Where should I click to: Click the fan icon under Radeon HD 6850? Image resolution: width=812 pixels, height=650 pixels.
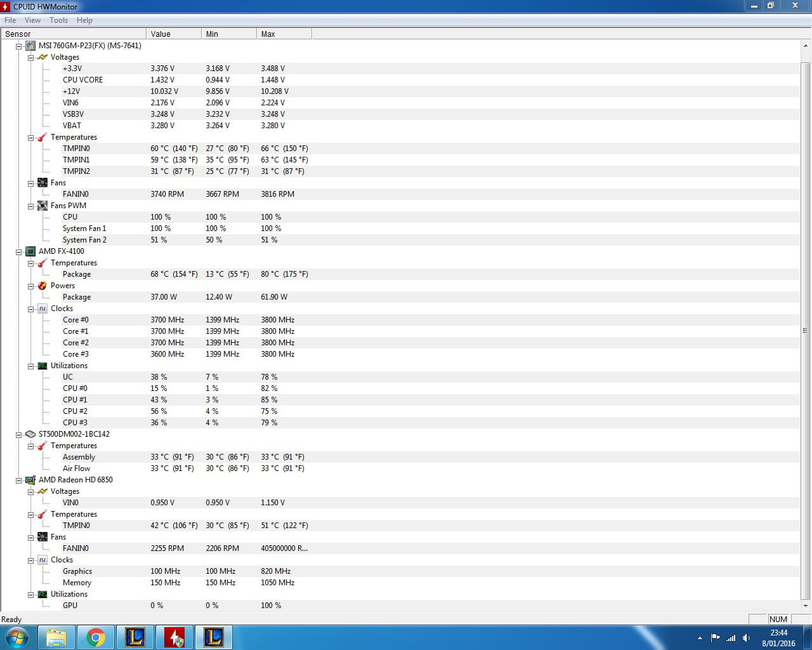pyautogui.click(x=43, y=537)
